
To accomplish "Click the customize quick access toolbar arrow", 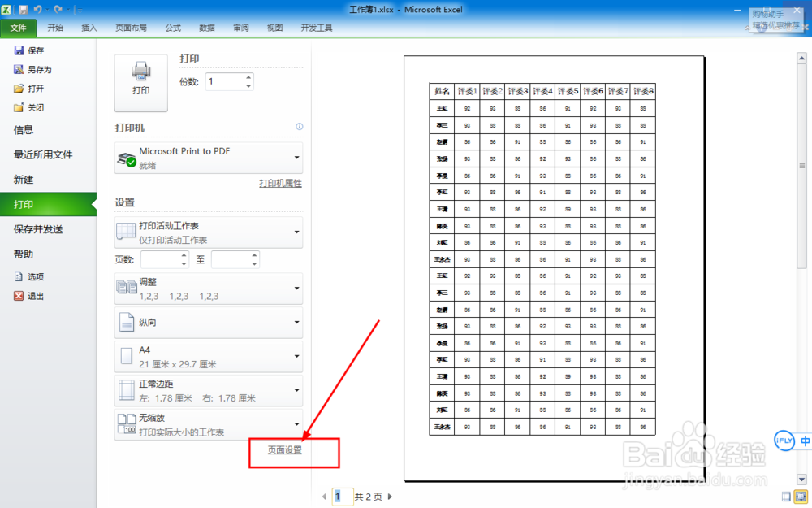I will point(78,10).
